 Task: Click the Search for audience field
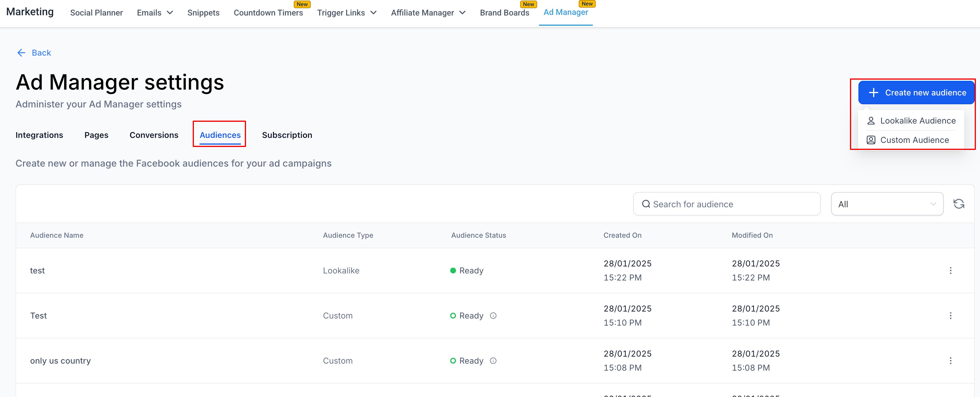[727, 204]
